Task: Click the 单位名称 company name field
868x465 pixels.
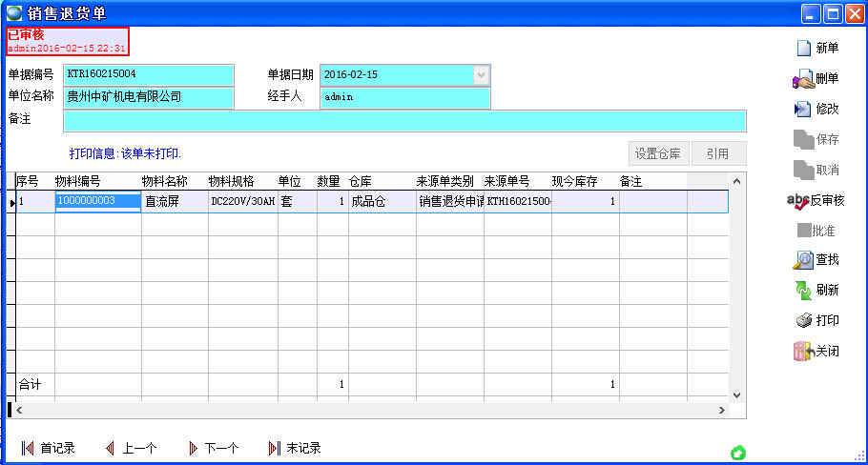Action: 148,97
